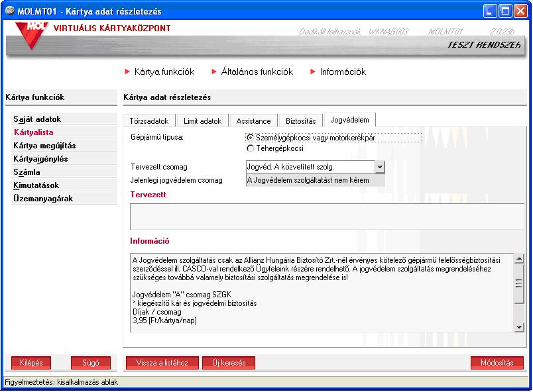Open Kártya megújítás in sidebar

click(x=64, y=146)
